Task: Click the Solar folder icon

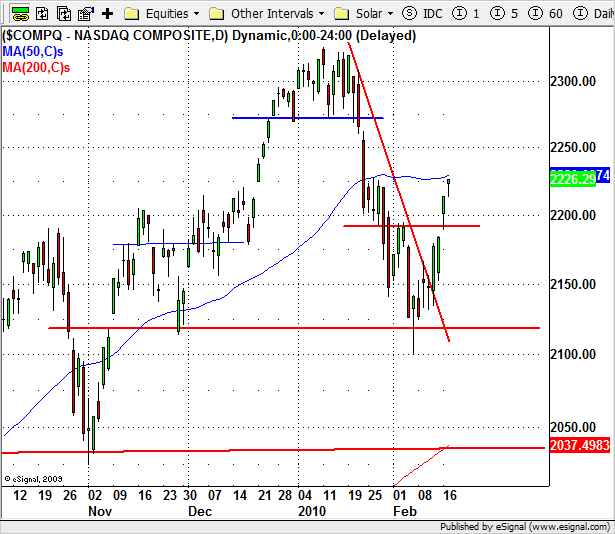Action: pos(342,14)
